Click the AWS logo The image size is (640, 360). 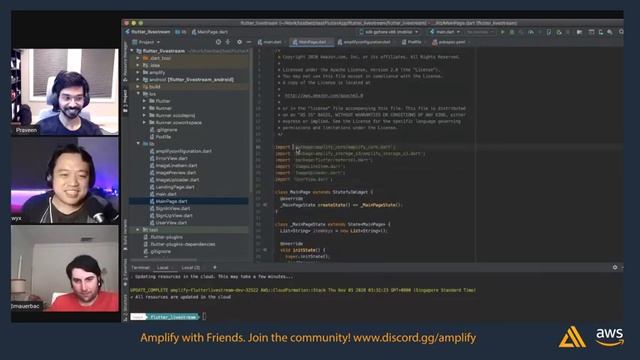[x=609, y=337]
